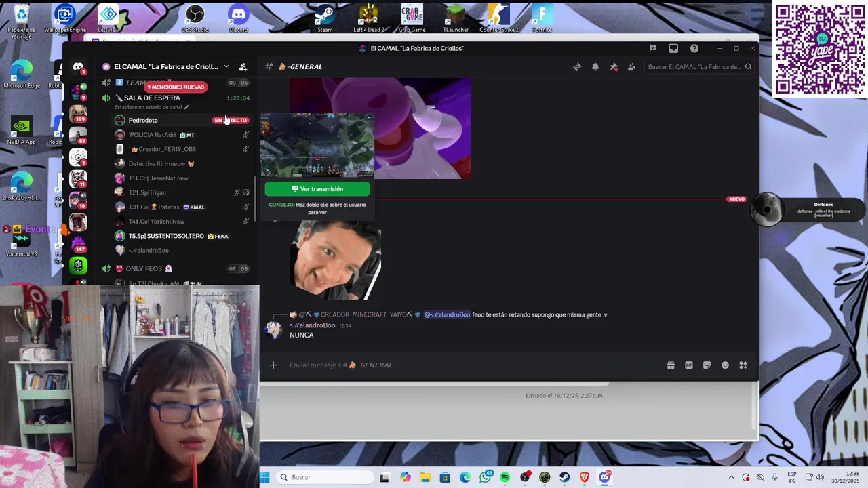This screenshot has width=868, height=488.
Task: Expand the El CAMAL server dropdown menu
Action: tap(226, 66)
